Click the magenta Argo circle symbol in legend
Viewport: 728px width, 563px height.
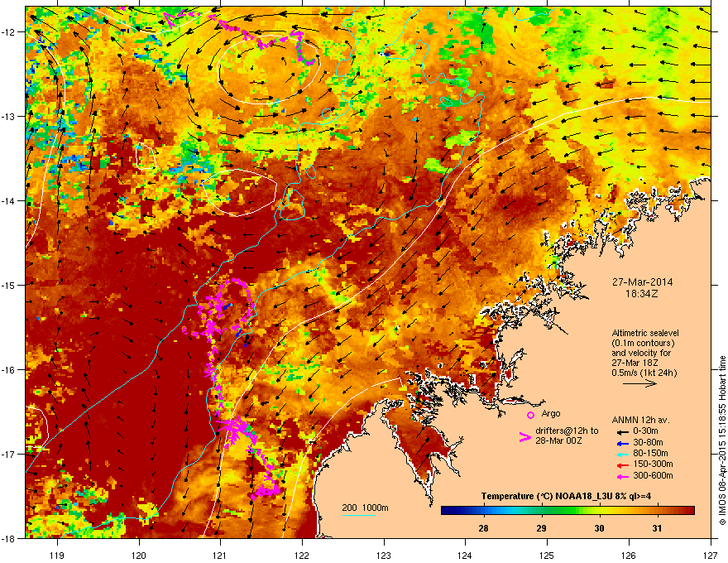pos(530,415)
